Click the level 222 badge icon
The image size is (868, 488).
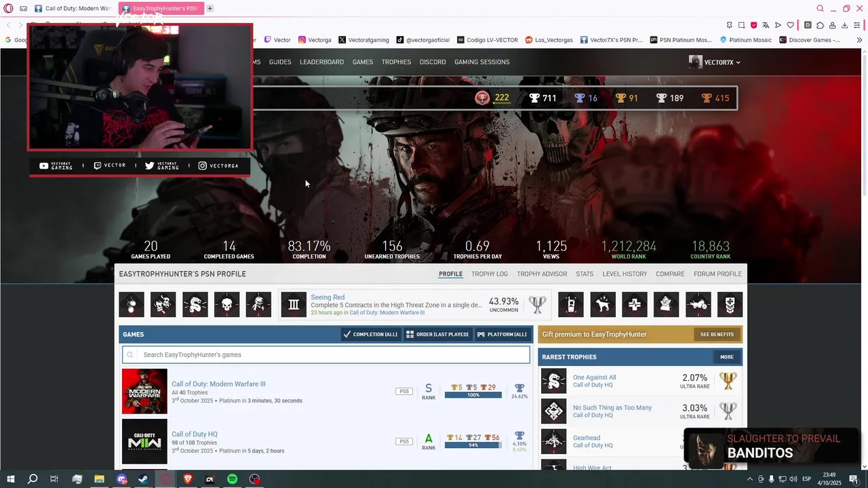coord(482,98)
